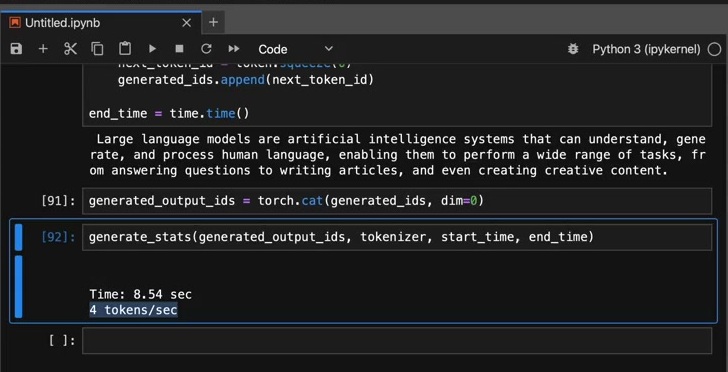
Task: Click the empty [ ]: cell prompt
Action: pyautogui.click(x=62, y=340)
